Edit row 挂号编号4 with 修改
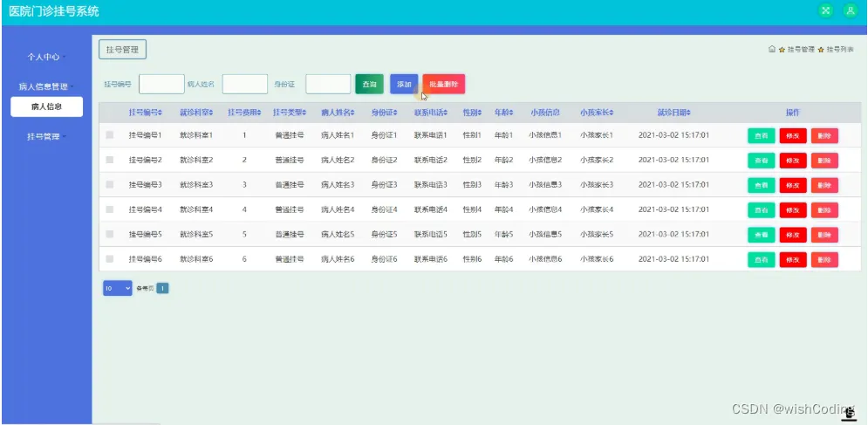The width and height of the screenshot is (868, 425). (793, 210)
